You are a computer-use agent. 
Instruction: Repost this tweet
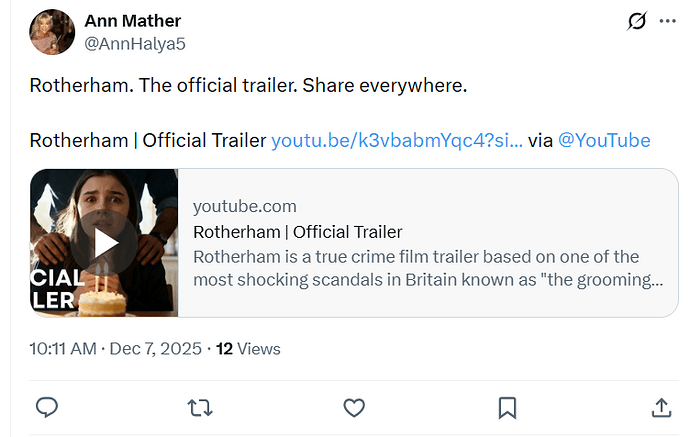coord(200,407)
